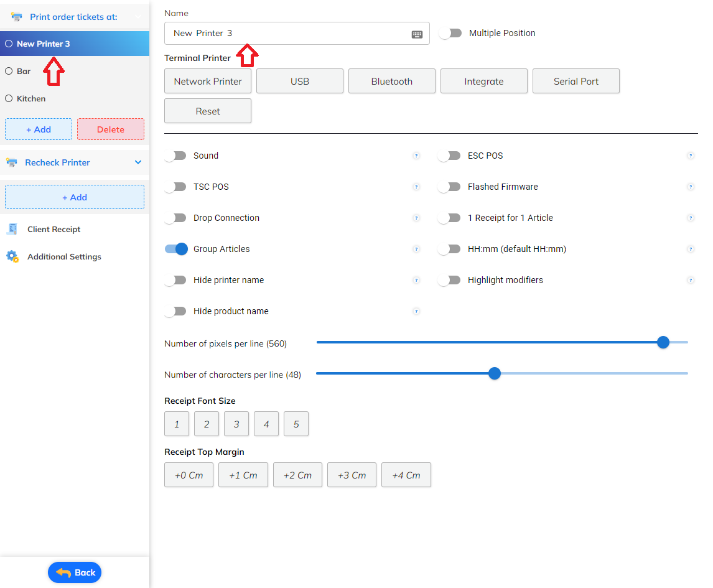Viewport: 713px width, 588px height.
Task: Enable the ESC POS switch
Action: tap(449, 156)
